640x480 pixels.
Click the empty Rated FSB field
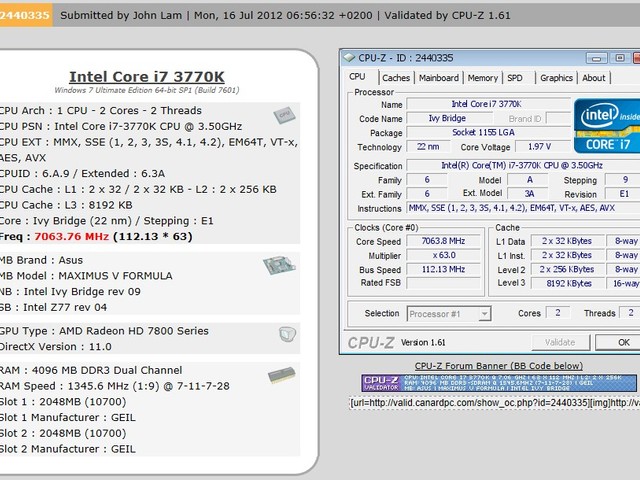pos(444,283)
